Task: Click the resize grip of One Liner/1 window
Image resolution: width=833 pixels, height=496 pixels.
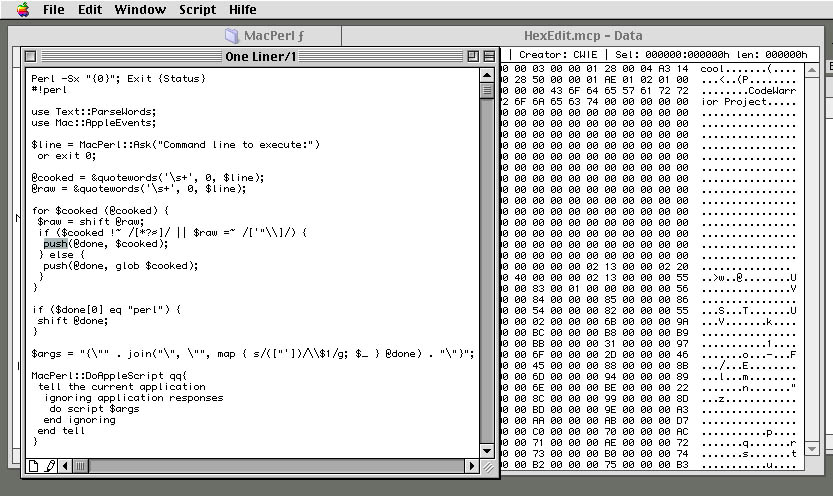Action: point(488,466)
